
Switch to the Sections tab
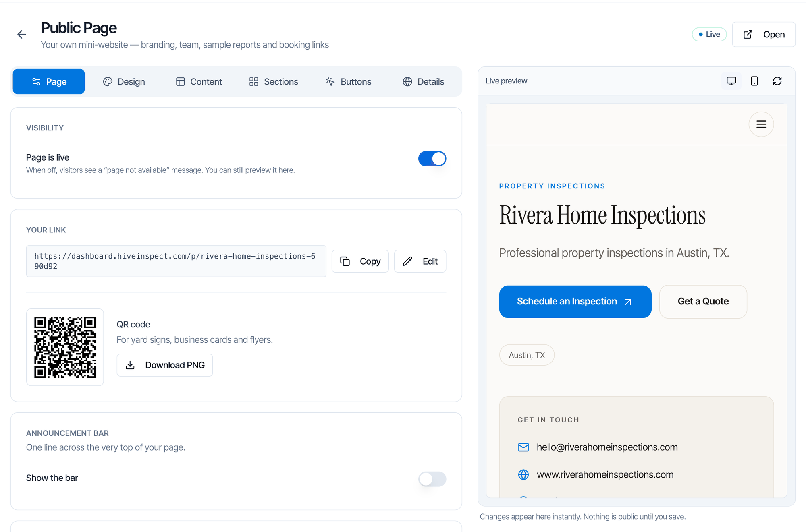pos(274,82)
